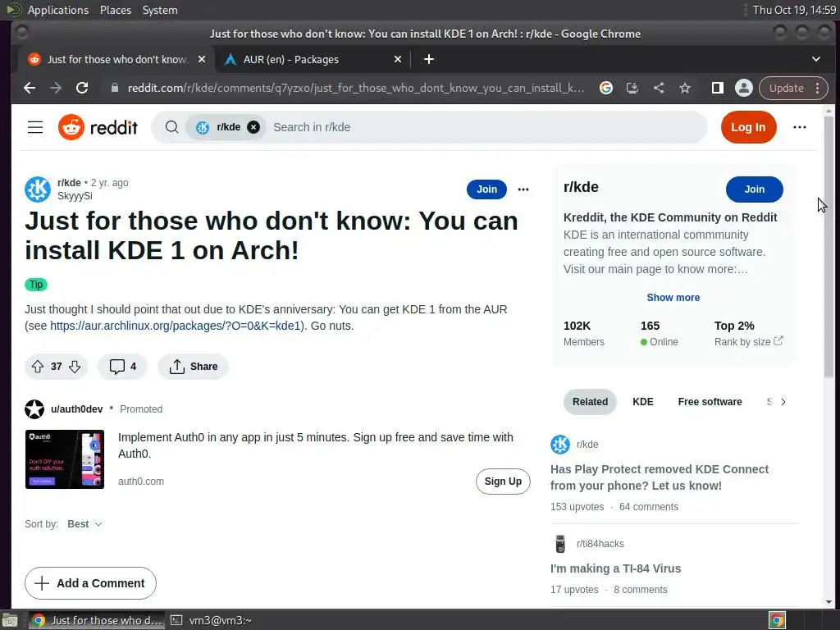Bookmark this page with the star icon
Image resolution: width=840 pixels, height=630 pixels.
[x=685, y=88]
